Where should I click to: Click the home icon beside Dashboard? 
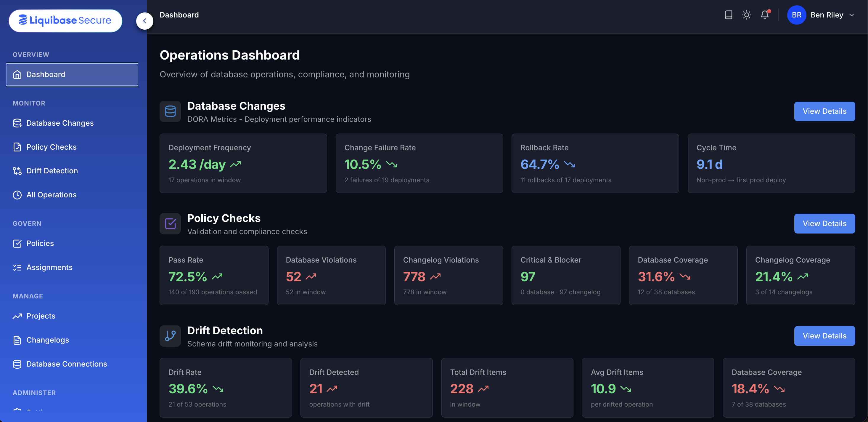coord(17,75)
